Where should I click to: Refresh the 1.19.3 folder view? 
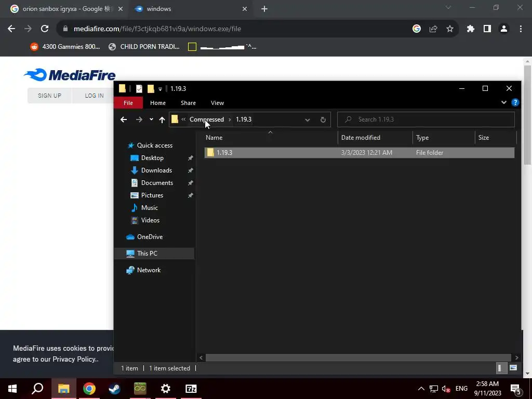323,119
